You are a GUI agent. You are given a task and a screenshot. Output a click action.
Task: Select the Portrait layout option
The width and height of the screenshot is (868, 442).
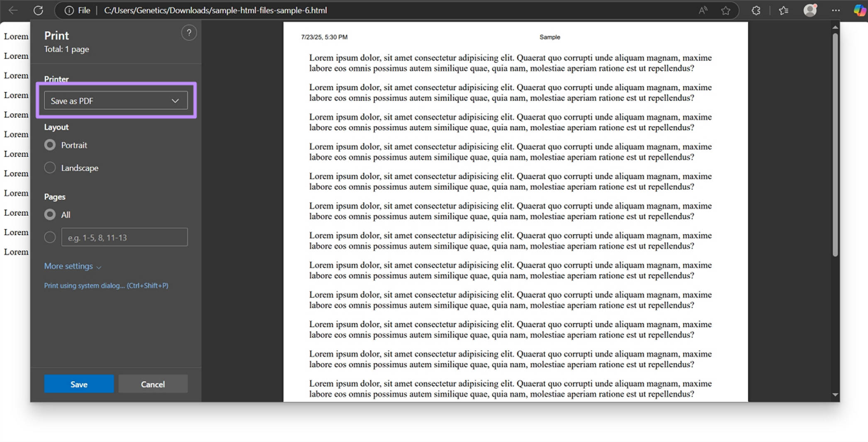point(50,145)
